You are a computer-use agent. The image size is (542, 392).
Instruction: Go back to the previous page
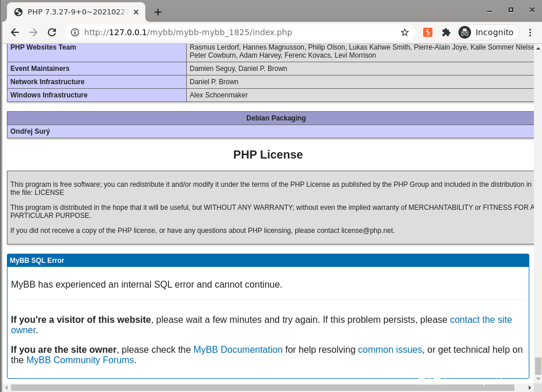[15, 32]
